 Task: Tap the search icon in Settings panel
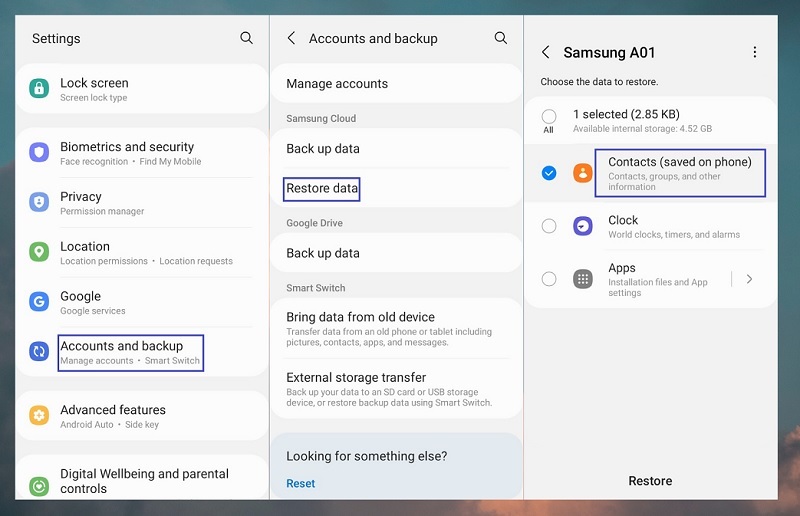(246, 38)
